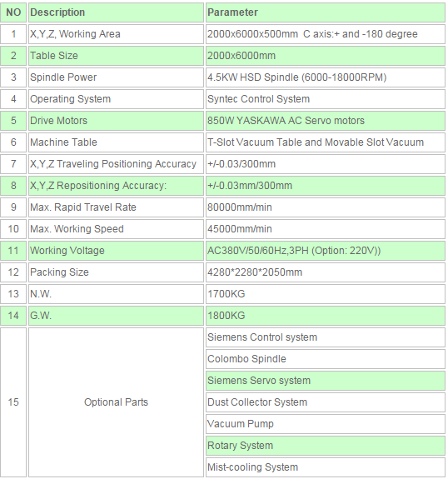Click 'T-Slot Vacuum Table' parameter cell

(326, 142)
